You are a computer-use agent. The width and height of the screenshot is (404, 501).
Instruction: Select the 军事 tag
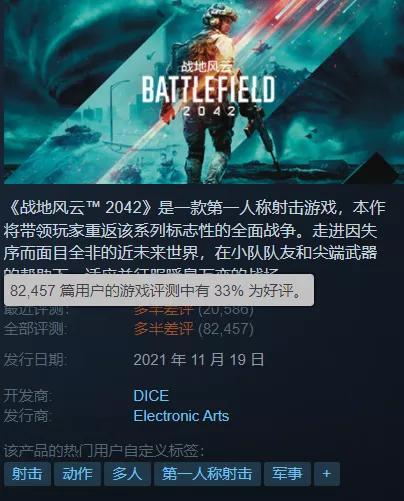pyautogui.click(x=287, y=473)
